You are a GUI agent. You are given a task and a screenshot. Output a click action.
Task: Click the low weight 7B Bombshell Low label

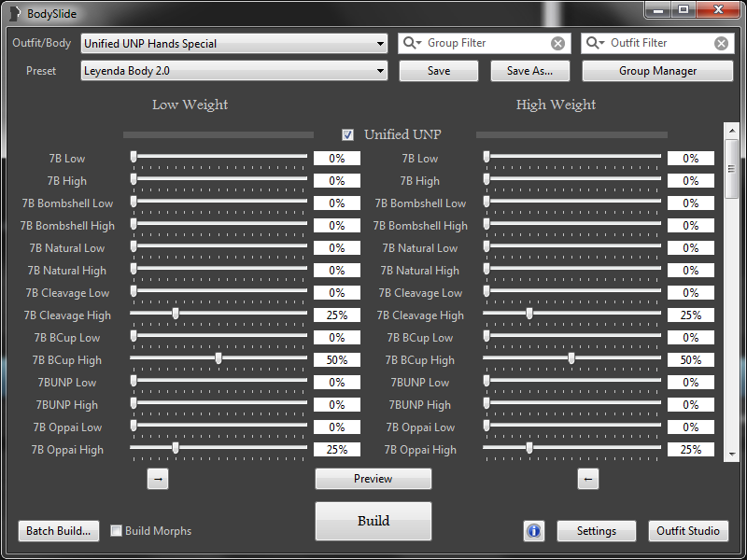pos(67,203)
